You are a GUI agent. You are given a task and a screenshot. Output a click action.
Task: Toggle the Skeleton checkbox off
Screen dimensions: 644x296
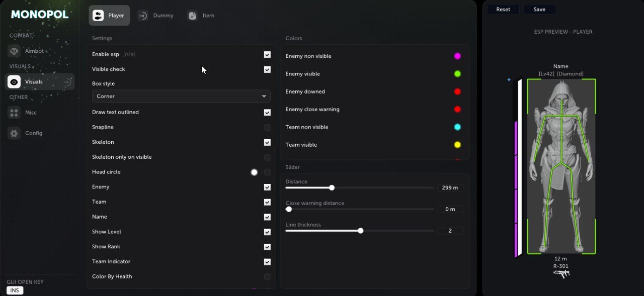click(267, 142)
